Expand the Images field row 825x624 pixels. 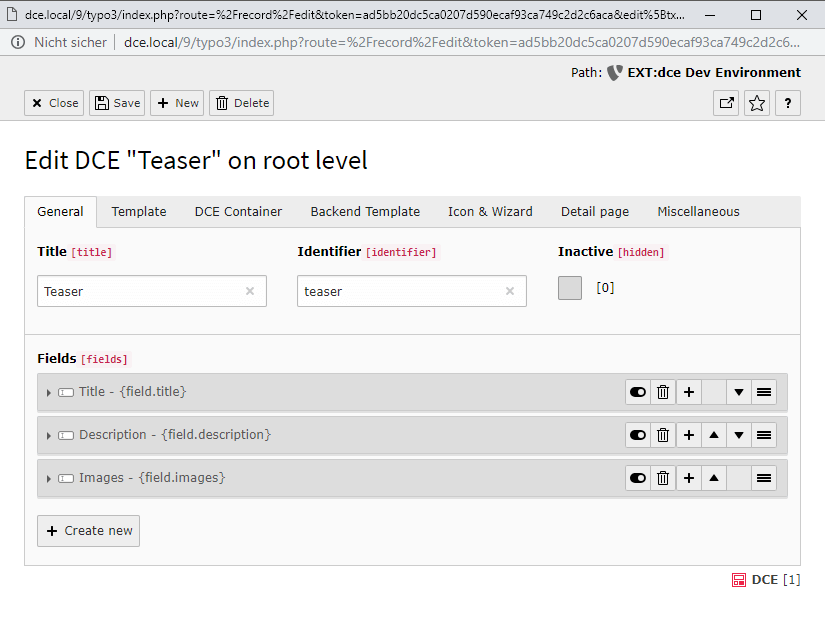click(49, 479)
